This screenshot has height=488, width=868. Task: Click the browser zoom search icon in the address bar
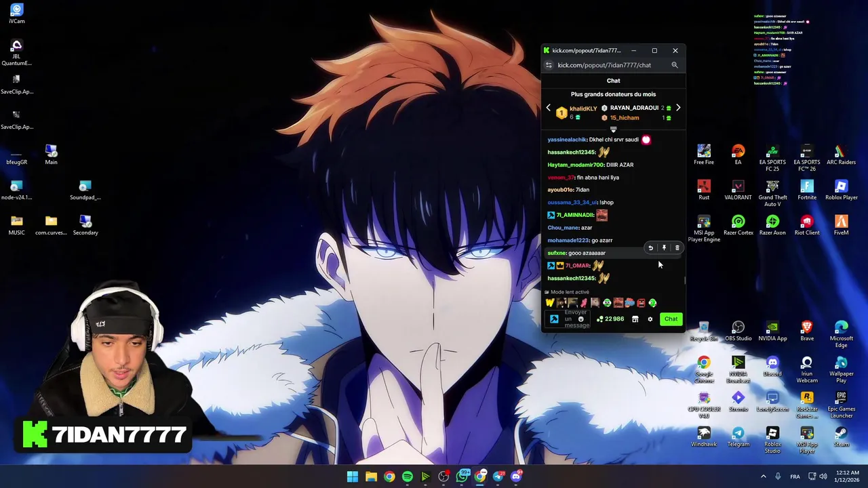tap(675, 65)
